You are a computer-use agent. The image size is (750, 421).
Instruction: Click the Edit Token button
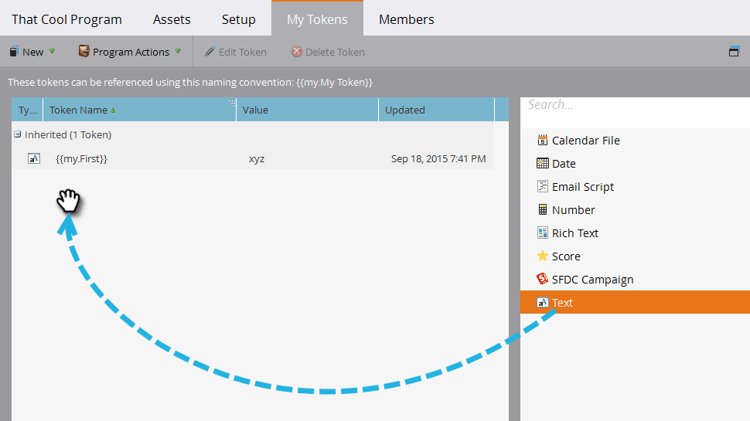(x=235, y=52)
